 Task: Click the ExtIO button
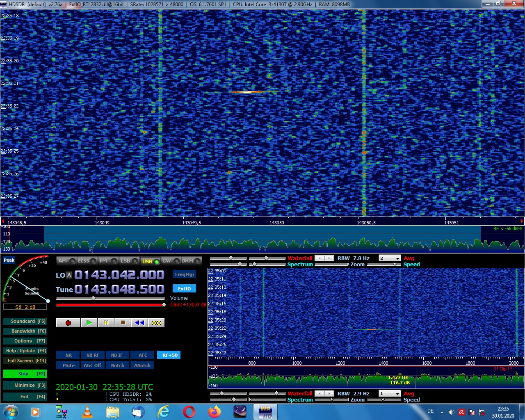coord(185,288)
